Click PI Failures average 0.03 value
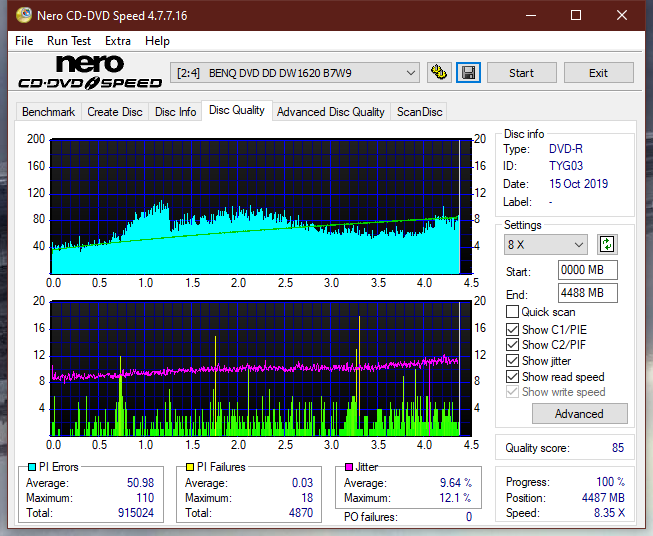The height and width of the screenshot is (536, 653). click(302, 483)
